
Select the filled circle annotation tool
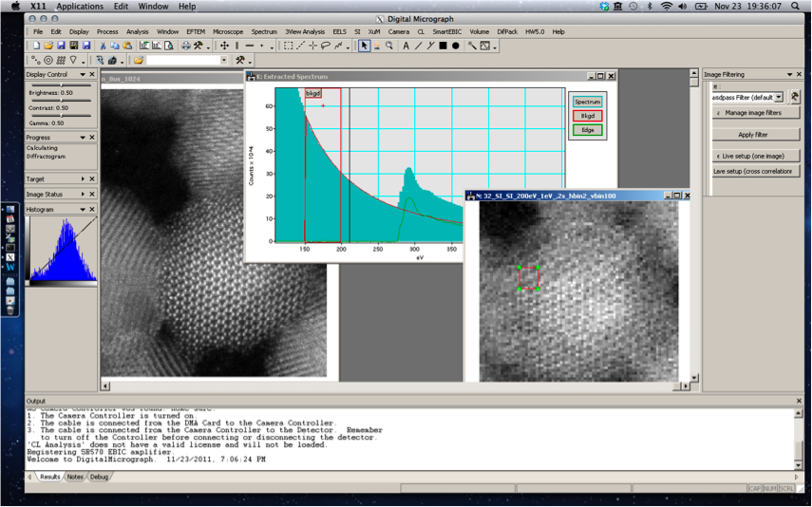point(455,47)
